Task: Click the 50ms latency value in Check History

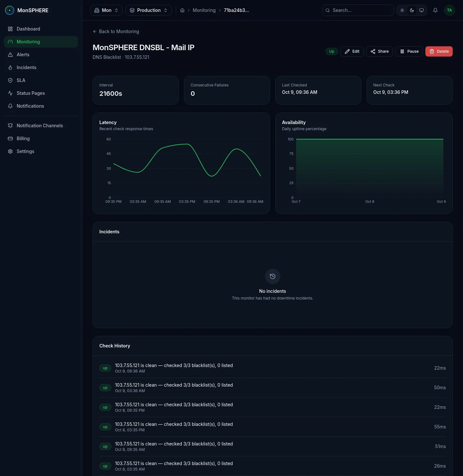Action: (x=440, y=388)
